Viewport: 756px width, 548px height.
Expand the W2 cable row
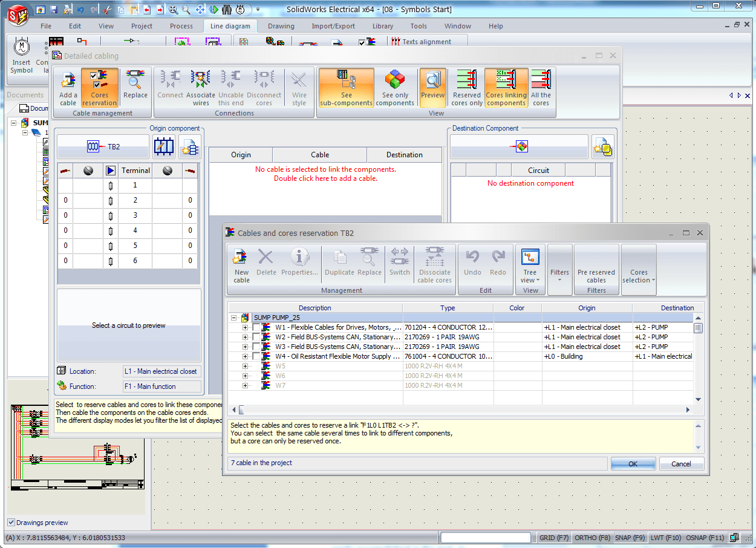(245, 338)
